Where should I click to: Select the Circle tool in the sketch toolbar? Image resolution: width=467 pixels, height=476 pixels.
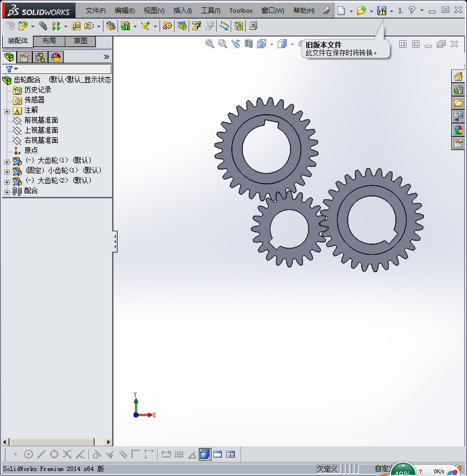[28, 454]
